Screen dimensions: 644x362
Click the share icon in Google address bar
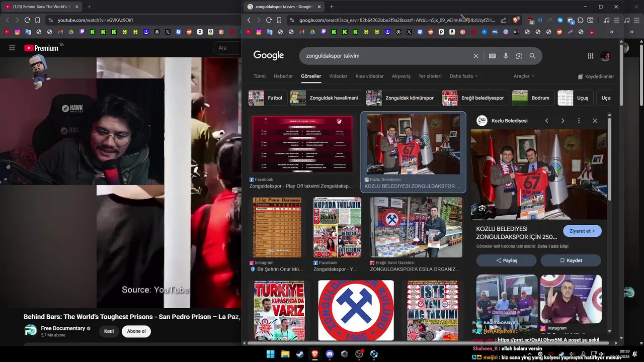pos(504,20)
